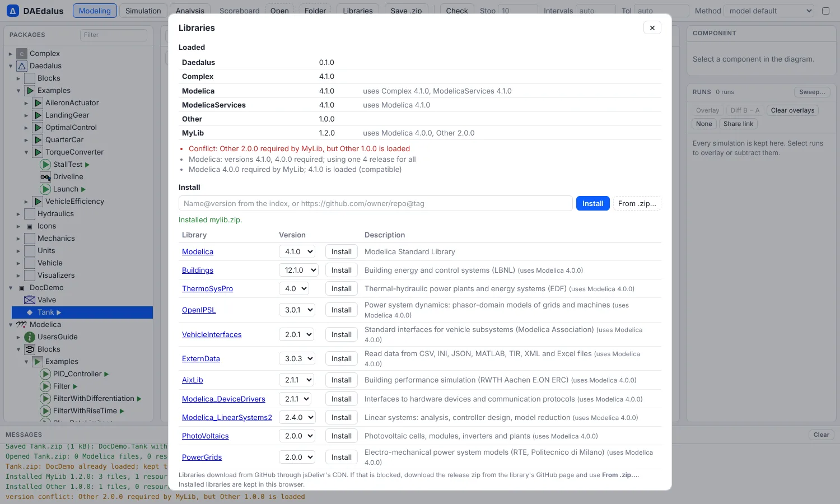
Task: Expand the Hydraulics tree node
Action: click(18, 214)
